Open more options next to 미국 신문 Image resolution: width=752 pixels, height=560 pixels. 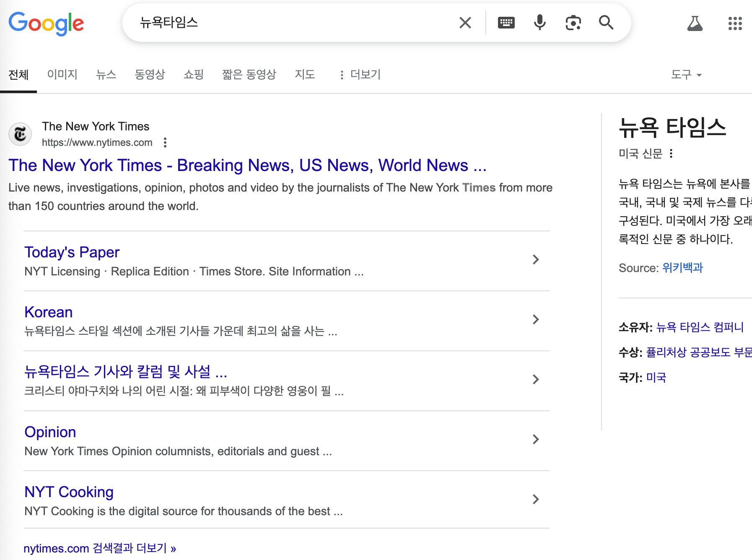pyautogui.click(x=671, y=153)
